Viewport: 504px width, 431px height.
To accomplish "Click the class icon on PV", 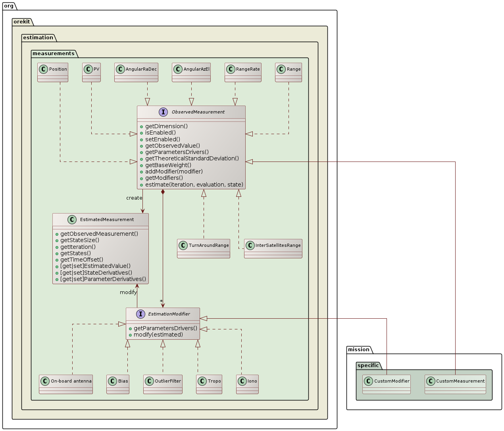I will coord(88,69).
